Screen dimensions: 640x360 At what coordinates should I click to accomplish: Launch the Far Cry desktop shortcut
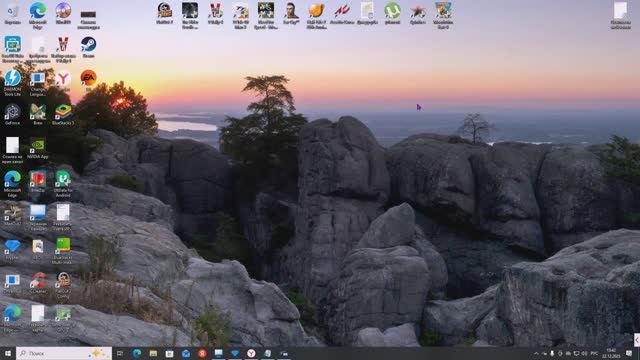tap(291, 13)
